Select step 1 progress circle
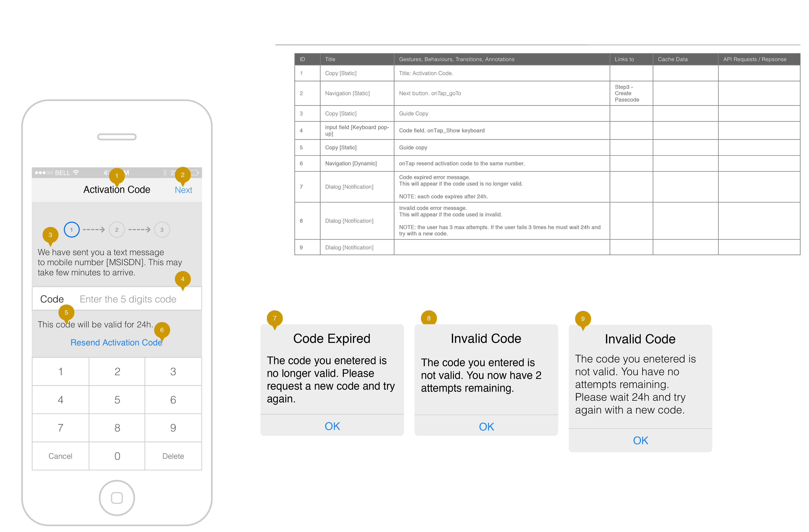 click(71, 230)
